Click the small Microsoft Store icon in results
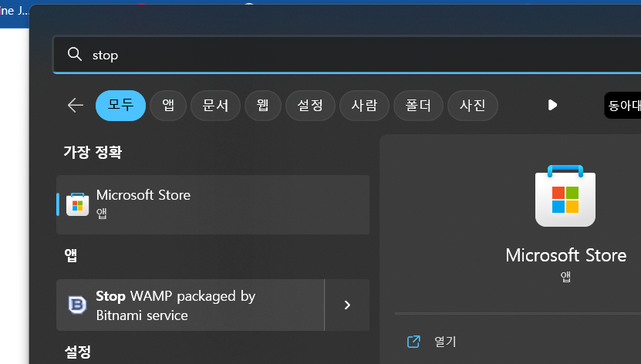Screen dimensions: 641x364 pos(77,204)
